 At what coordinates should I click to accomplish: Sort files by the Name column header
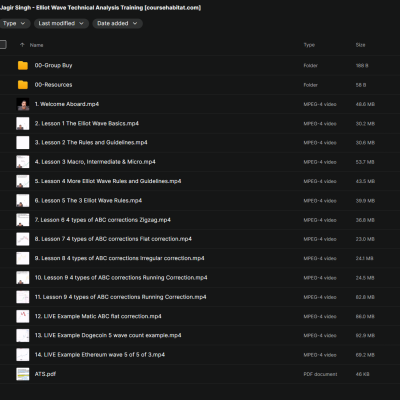click(36, 45)
